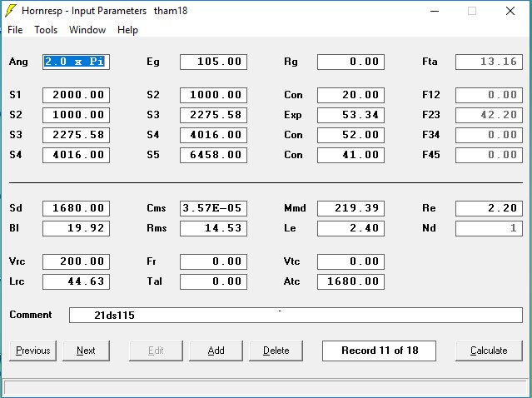532x398 pixels.
Task: Open the Window menu
Action: click(x=87, y=30)
